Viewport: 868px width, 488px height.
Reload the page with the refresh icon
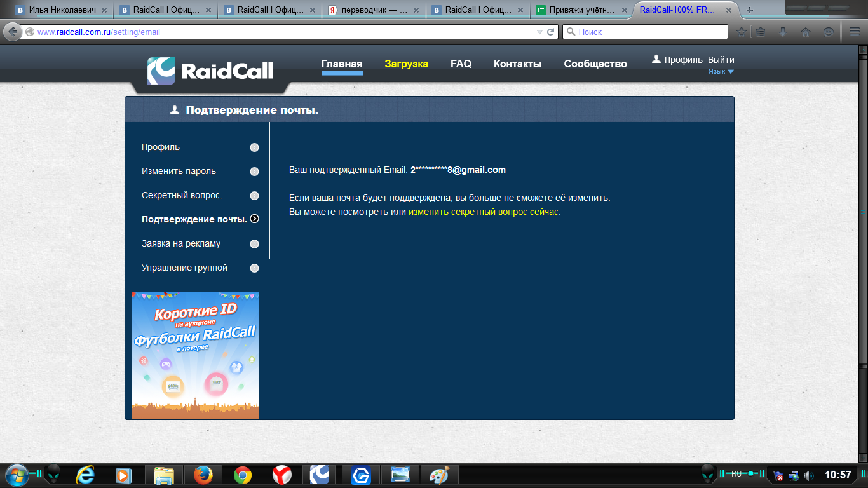pyautogui.click(x=551, y=32)
